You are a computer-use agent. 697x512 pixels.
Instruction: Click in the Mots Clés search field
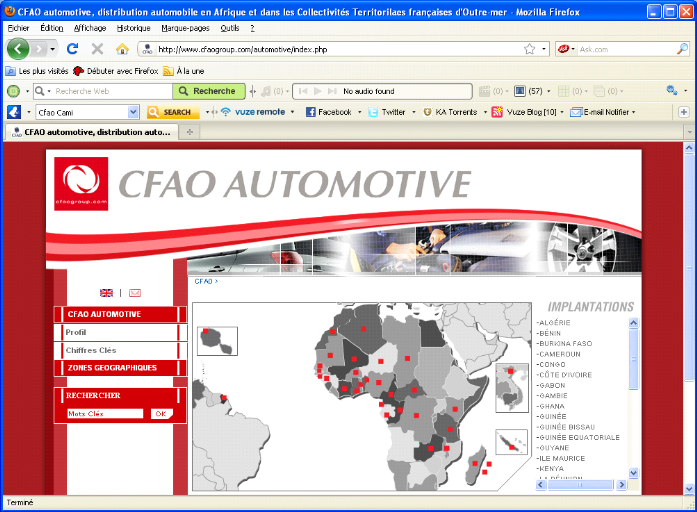[105, 414]
